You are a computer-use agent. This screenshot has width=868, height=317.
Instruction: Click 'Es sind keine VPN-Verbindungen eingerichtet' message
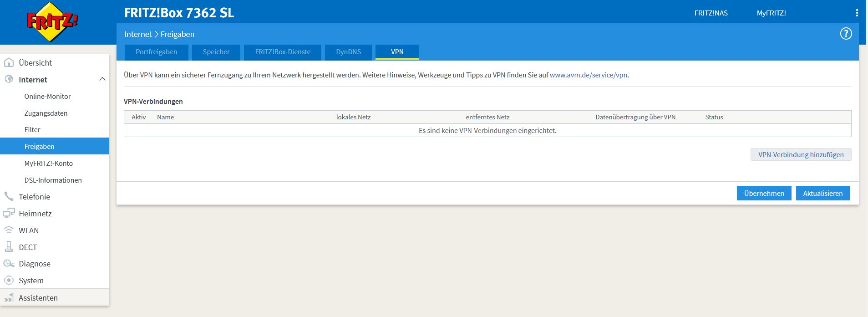(x=487, y=130)
